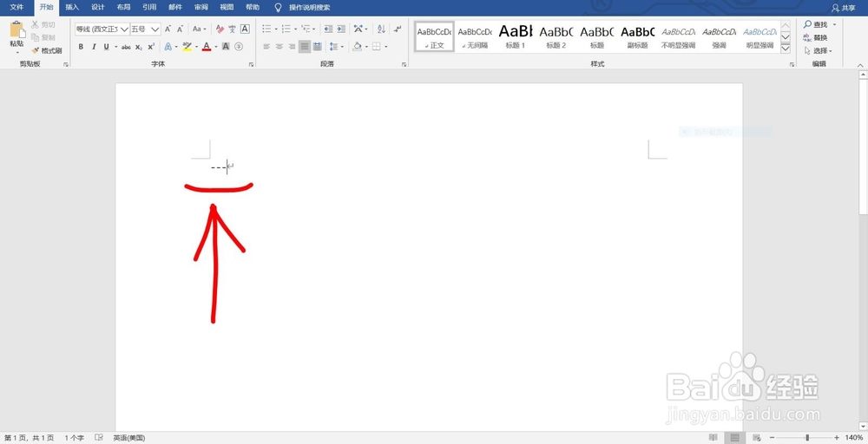This screenshot has width=868, height=444.
Task: Toggle distributed alignment
Action: [317, 47]
